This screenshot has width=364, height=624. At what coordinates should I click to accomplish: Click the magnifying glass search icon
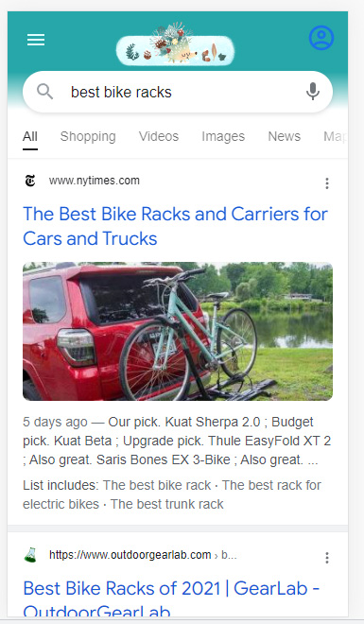[45, 92]
